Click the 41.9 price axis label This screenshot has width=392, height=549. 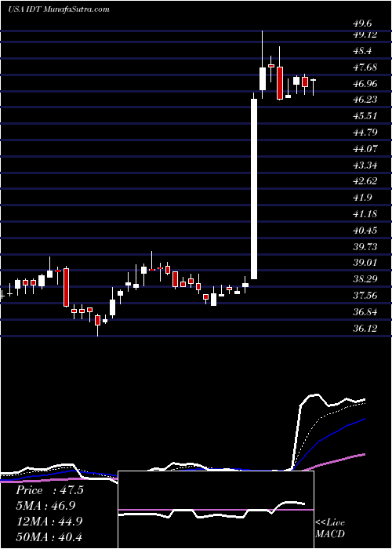[x=362, y=197]
